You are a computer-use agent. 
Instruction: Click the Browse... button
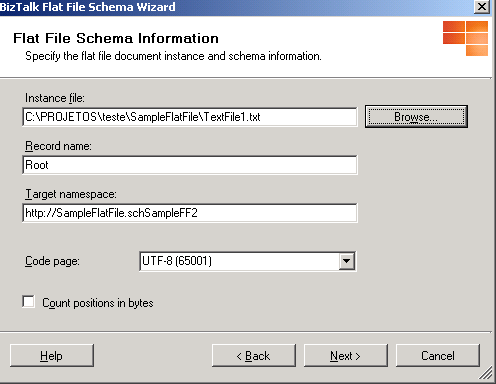pyautogui.click(x=416, y=117)
